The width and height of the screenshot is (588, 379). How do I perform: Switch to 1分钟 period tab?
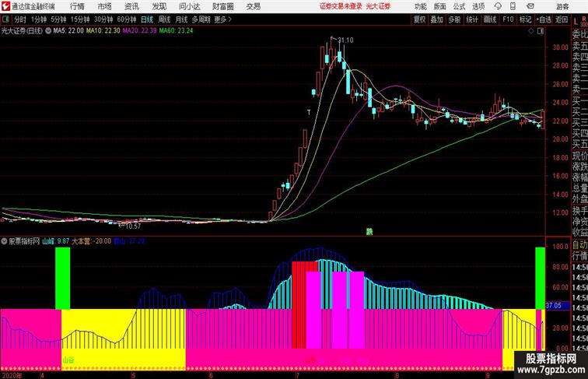[39, 19]
